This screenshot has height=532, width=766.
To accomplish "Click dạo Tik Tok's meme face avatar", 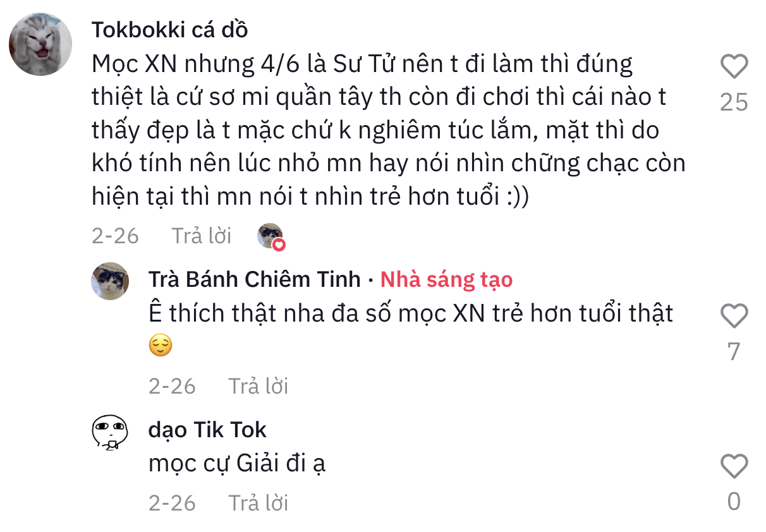I will tap(110, 433).
